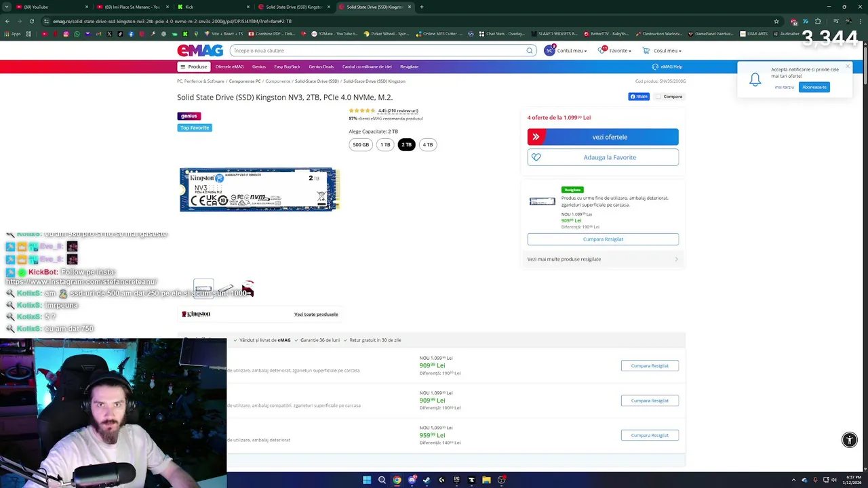Click Cumpara Resigilat in side panel
Viewport: 868px width, 488px height.
603,239
